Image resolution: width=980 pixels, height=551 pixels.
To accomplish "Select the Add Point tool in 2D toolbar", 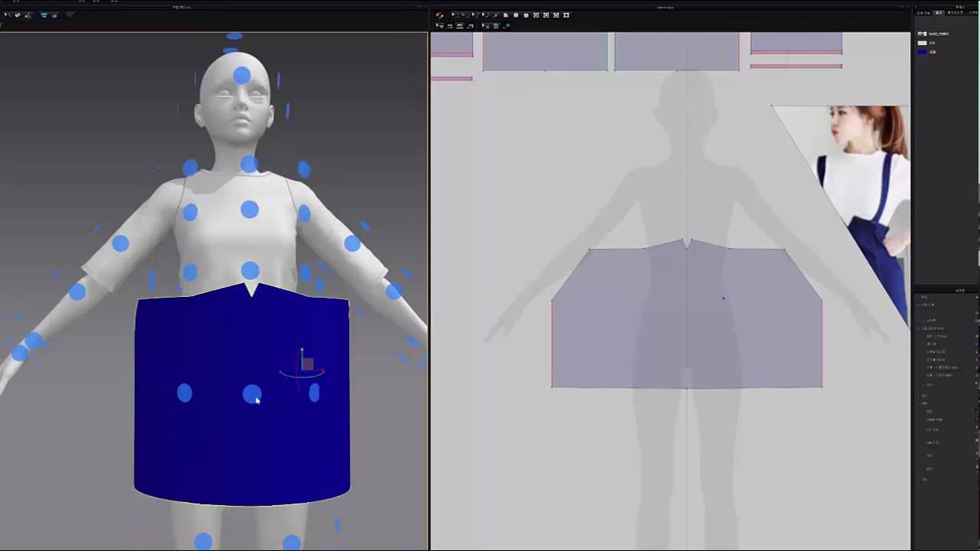I will (495, 15).
